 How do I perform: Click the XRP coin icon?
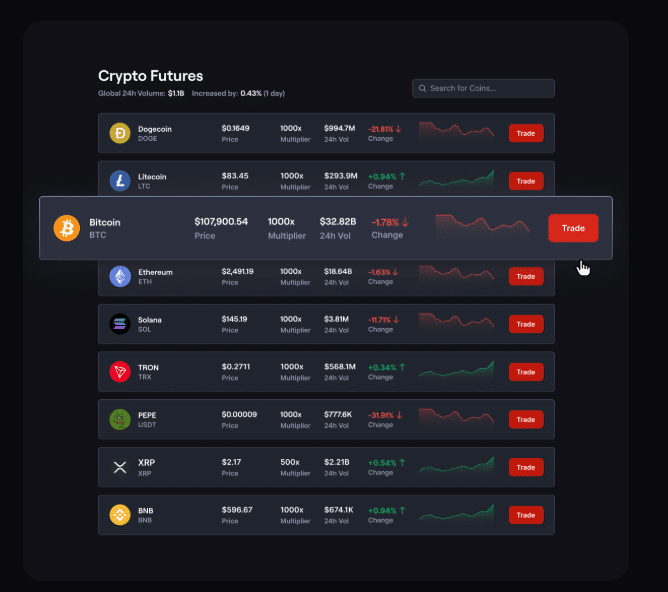pyautogui.click(x=120, y=467)
